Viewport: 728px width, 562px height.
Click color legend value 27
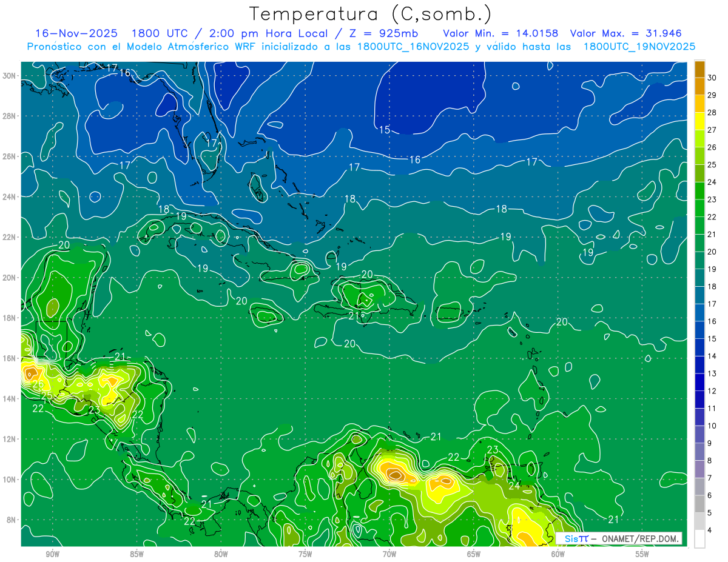pos(712,130)
